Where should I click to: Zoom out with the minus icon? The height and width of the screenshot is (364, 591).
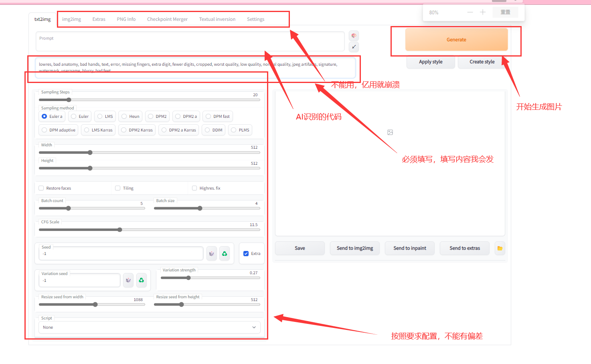(x=470, y=12)
